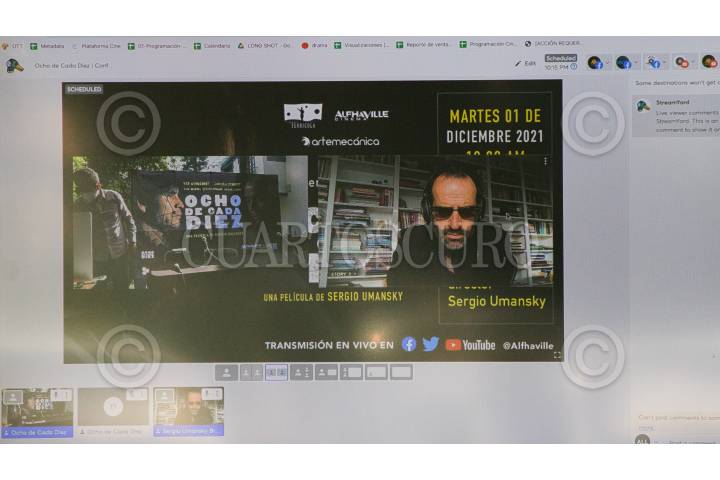Open the Calendario browser tab
The height and width of the screenshot is (480, 720).
212,45
